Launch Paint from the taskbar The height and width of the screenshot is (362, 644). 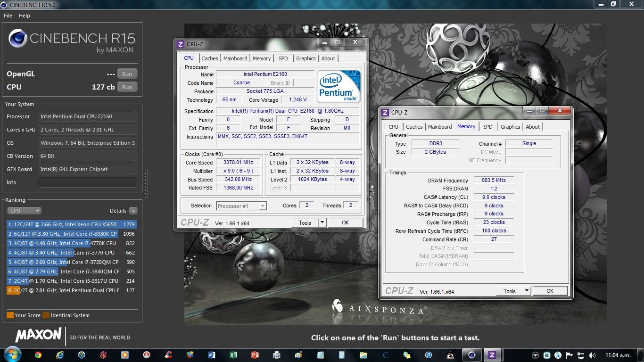point(298,355)
